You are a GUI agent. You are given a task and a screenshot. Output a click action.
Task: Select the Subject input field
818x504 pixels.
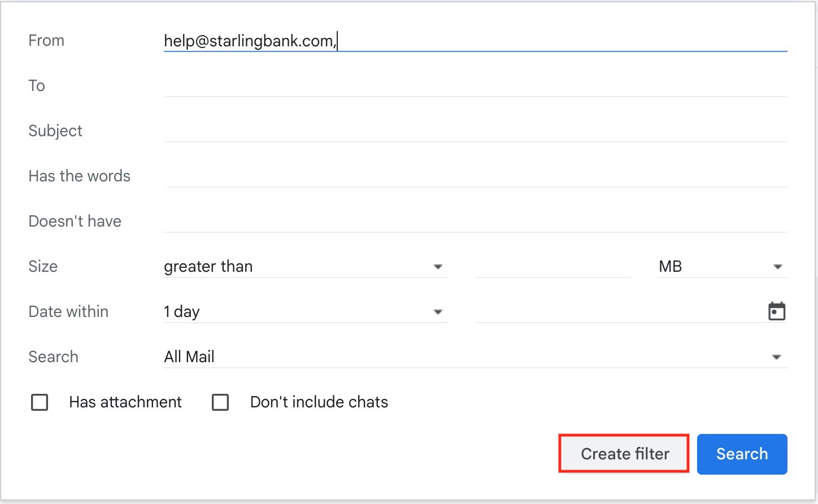click(475, 131)
